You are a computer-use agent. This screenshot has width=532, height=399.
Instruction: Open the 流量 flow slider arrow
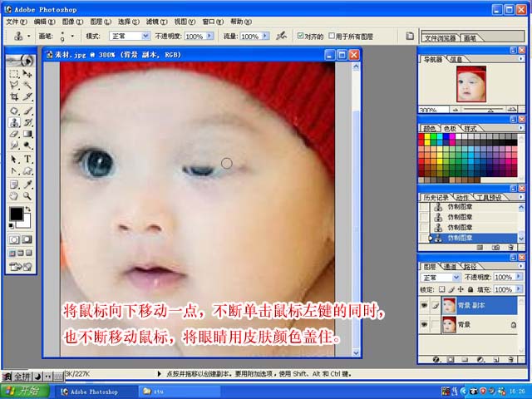coord(265,36)
